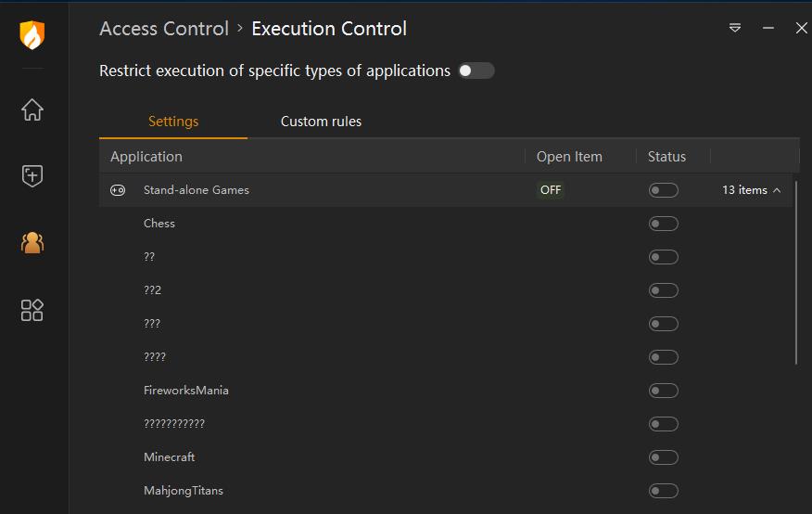Toggle Stand-alone Games status switch
The image size is (812, 514).
click(664, 190)
